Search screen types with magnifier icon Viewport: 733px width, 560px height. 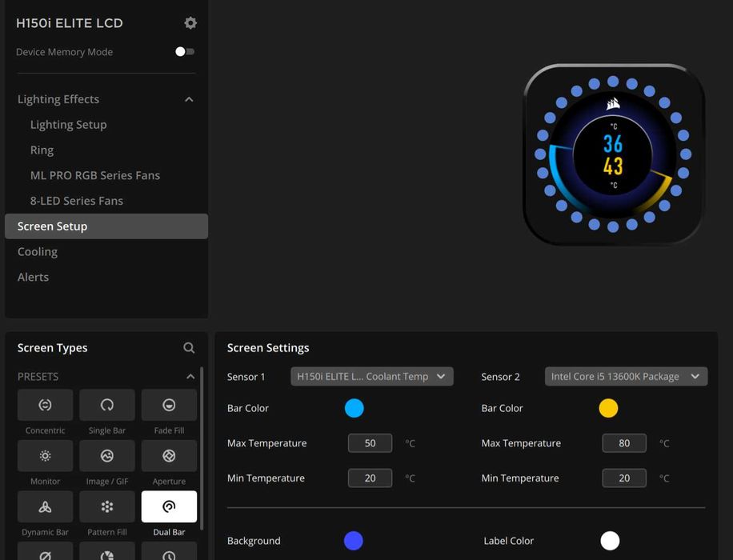pos(189,348)
